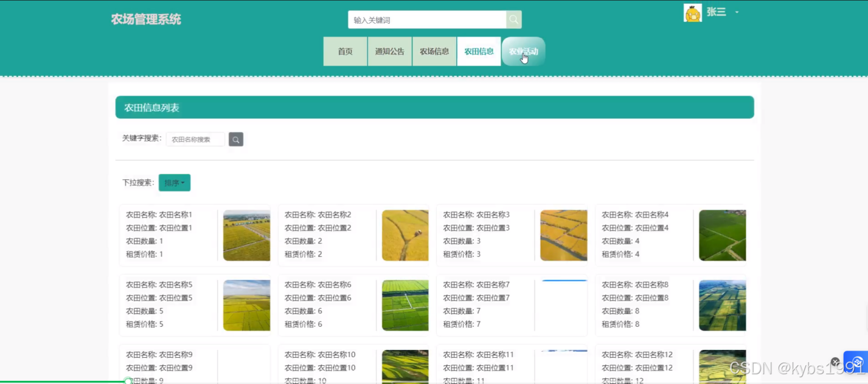Screen dimensions: 868x384
Task: Switch to the 农场信息 tab
Action: tap(434, 52)
